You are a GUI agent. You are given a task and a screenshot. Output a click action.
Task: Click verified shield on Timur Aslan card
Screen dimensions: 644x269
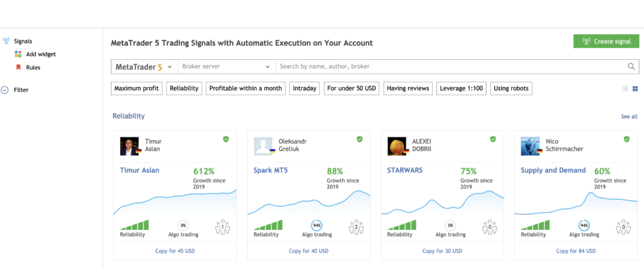(226, 139)
